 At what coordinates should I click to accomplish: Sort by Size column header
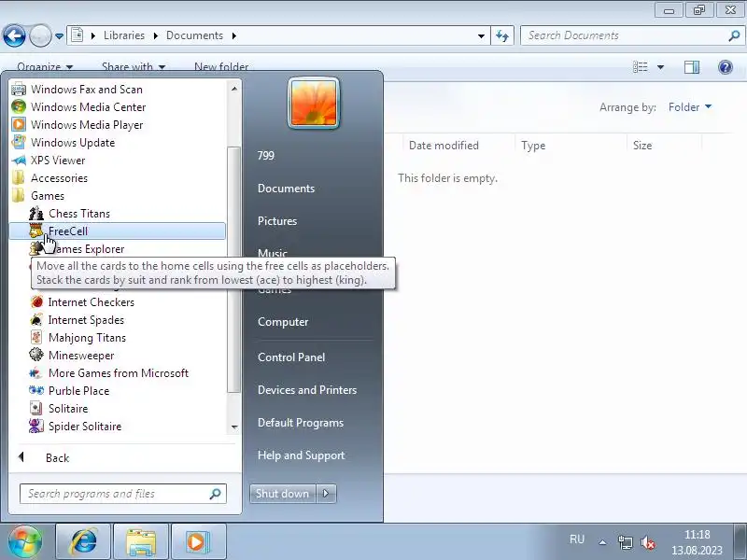click(x=642, y=146)
